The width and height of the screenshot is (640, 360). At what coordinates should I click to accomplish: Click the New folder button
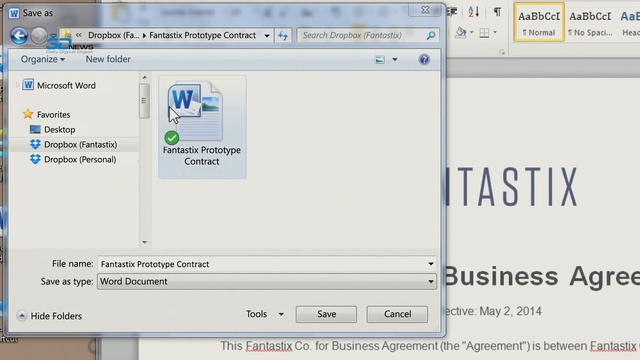click(x=108, y=59)
